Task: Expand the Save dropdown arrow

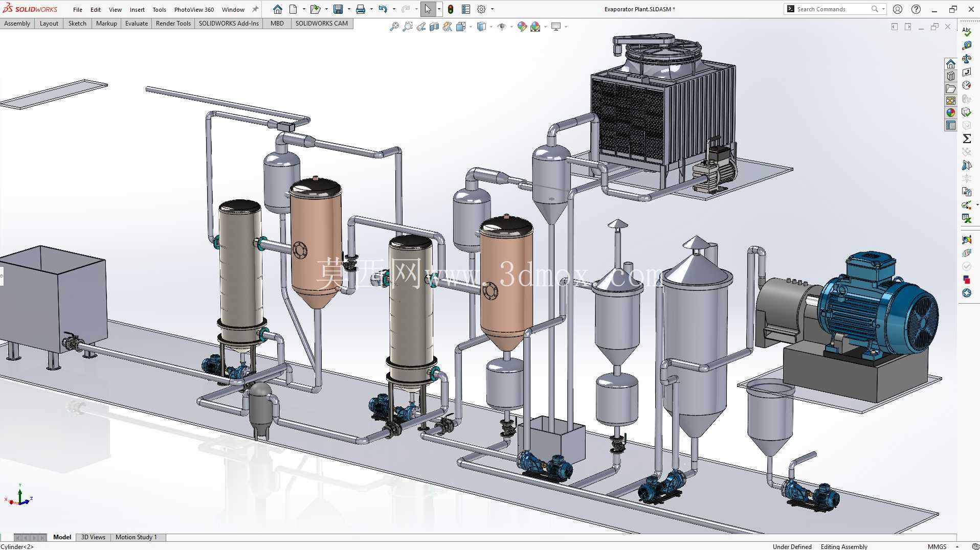Action: coord(349,9)
